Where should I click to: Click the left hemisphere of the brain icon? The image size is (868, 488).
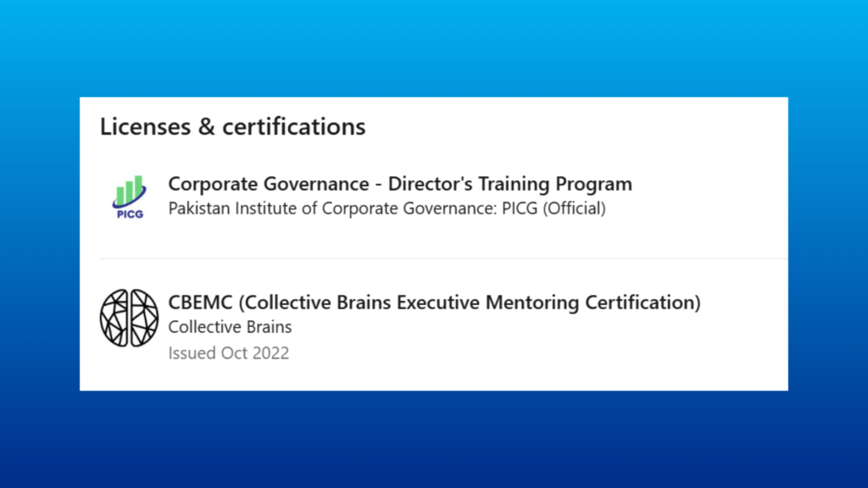point(115,318)
